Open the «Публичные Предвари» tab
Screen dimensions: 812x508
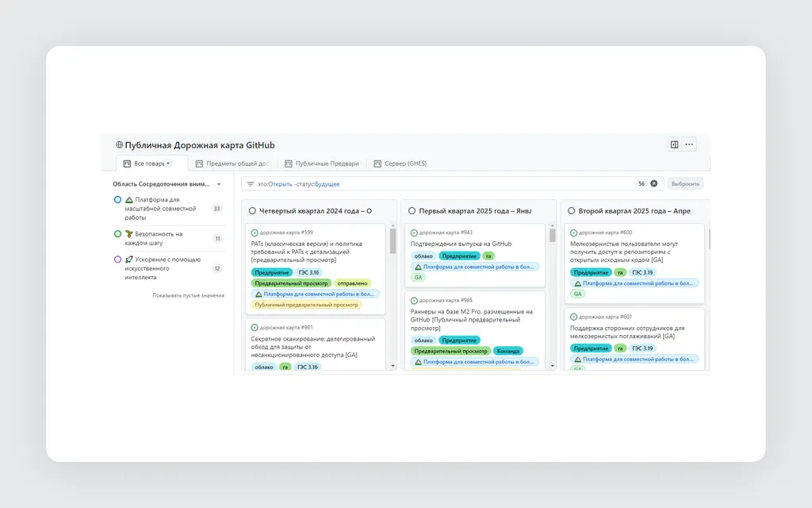click(322, 164)
